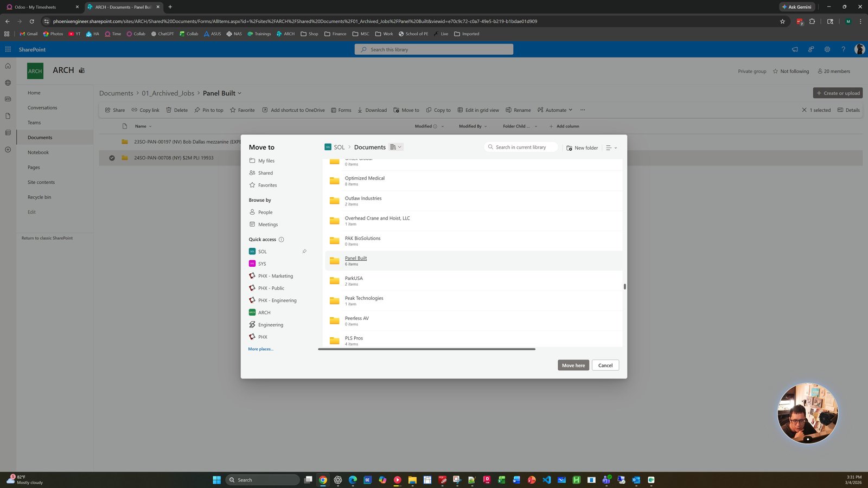Pin the SOL quick access entry
This screenshot has height=488, width=868.
tap(304, 252)
